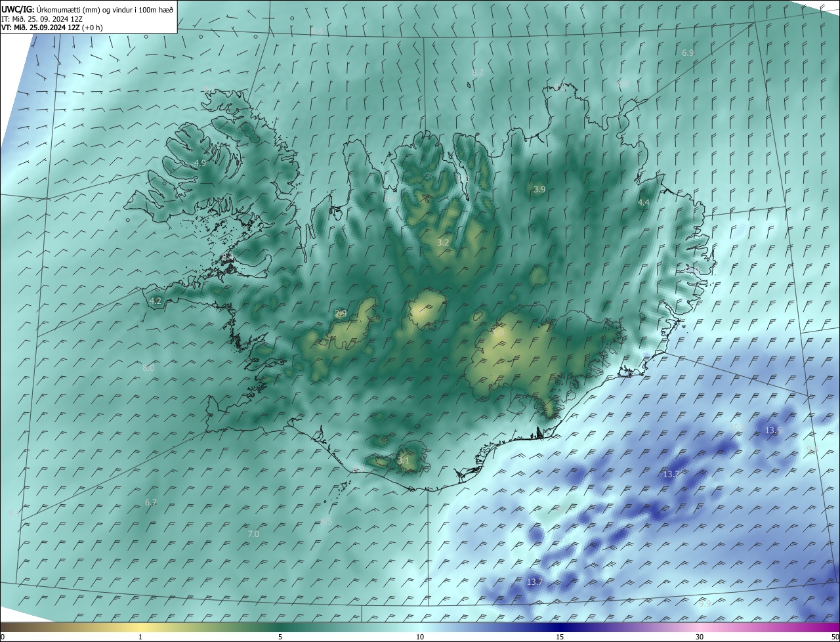The width and height of the screenshot is (840, 642).
Task: Click the 4.4 value label on the map
Action: 644,203
